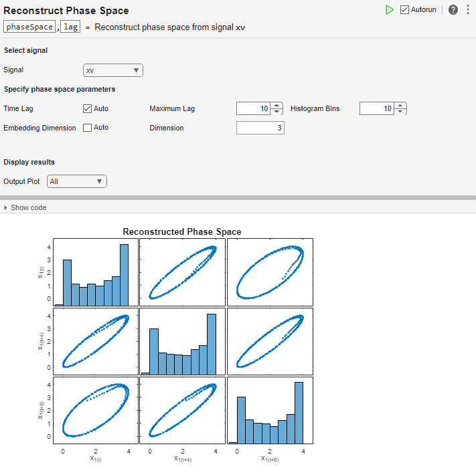Open help with question mark icon
Viewport: 476px width, 475px height.
(453, 10)
